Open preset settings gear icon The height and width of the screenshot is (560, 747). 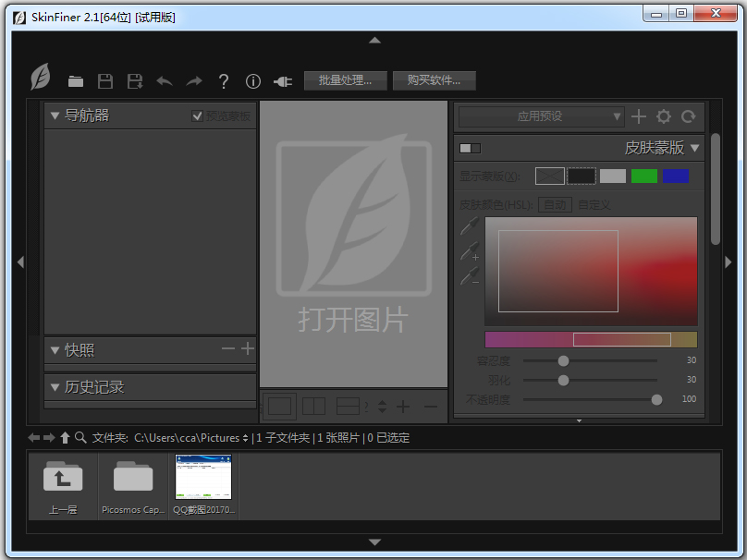click(x=664, y=116)
